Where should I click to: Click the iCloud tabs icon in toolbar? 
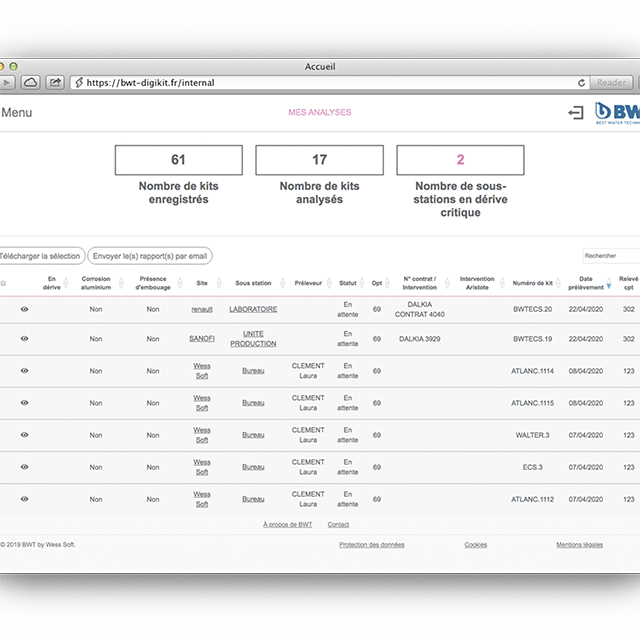click(30, 83)
